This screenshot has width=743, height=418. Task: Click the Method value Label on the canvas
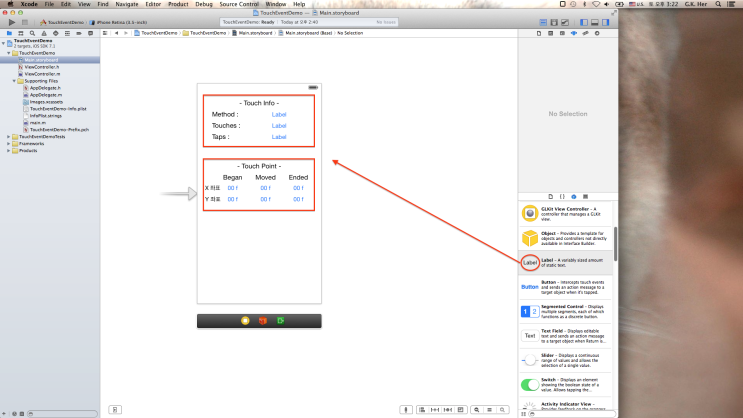tap(279, 114)
